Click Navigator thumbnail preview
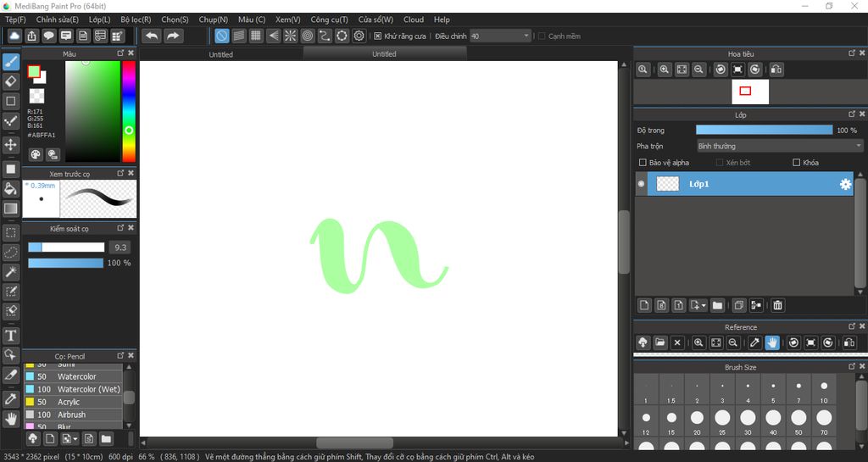The width and height of the screenshot is (868, 462). pyautogui.click(x=750, y=92)
